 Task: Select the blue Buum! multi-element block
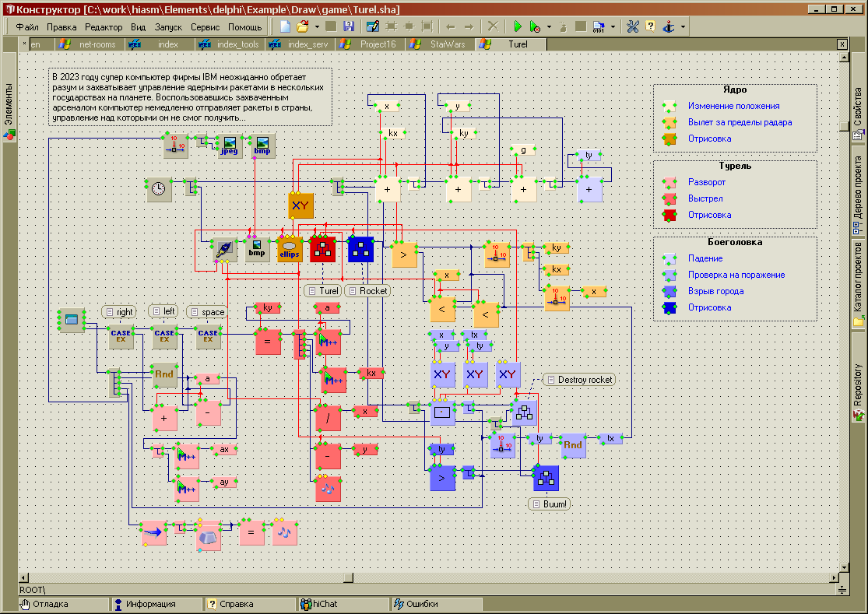pyautogui.click(x=546, y=478)
